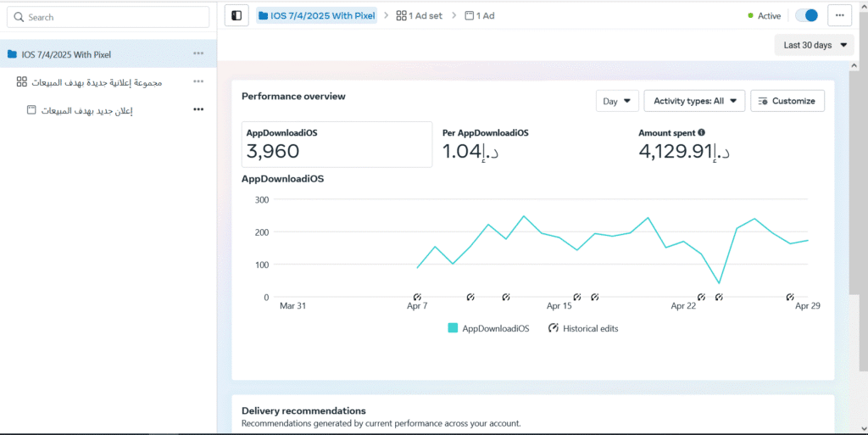The image size is (868, 435).
Task: Open the three-dot menu beside Active toggle
Action: pos(839,15)
